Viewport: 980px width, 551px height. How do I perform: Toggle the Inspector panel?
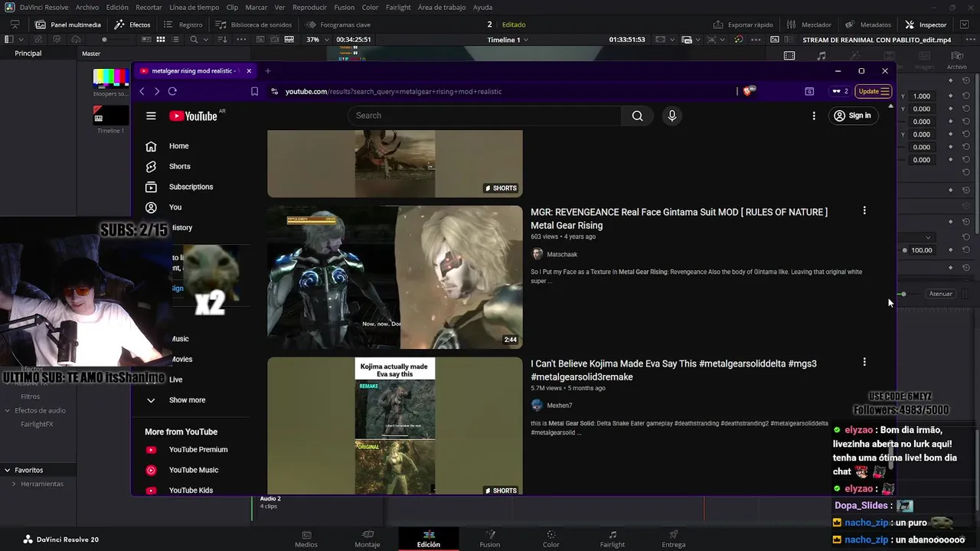point(926,24)
